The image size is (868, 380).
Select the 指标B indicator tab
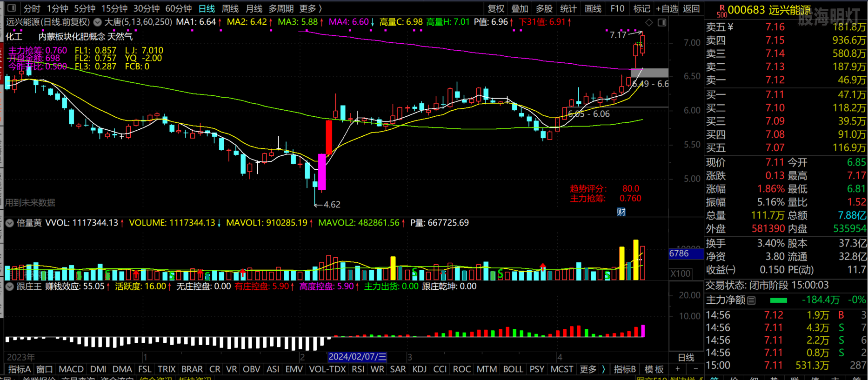[x=625, y=369]
